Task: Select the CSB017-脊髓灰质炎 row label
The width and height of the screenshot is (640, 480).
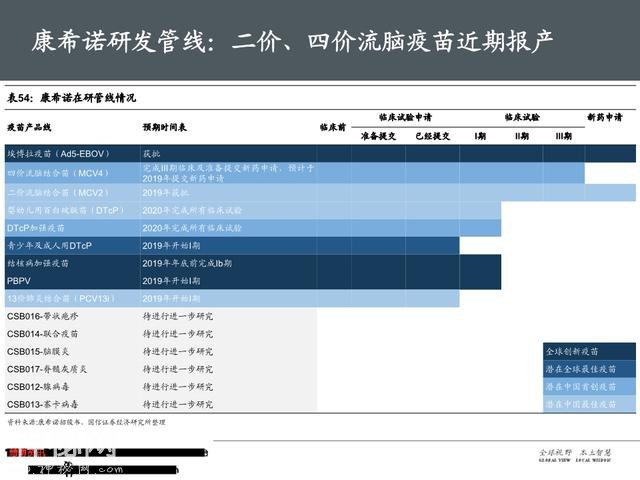Action: [47, 369]
